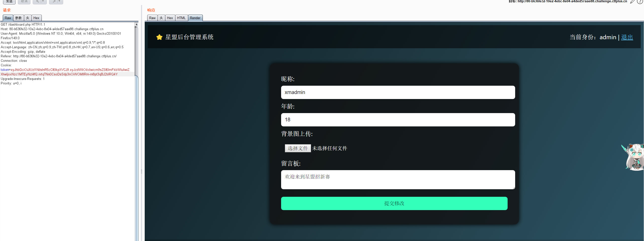The image size is (644, 241).
Task: Click the 留言板 message textarea
Action: 398,179
